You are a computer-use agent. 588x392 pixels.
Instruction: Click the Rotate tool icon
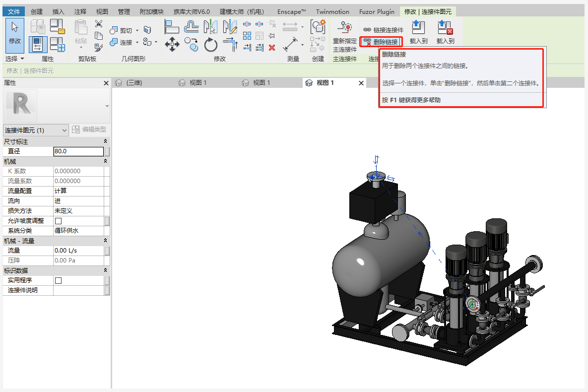[211, 45]
